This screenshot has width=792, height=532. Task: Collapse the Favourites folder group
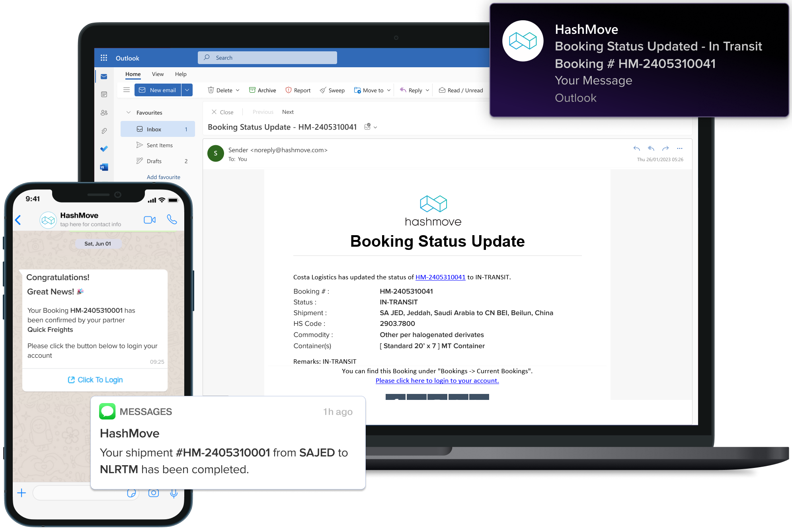[x=129, y=113]
